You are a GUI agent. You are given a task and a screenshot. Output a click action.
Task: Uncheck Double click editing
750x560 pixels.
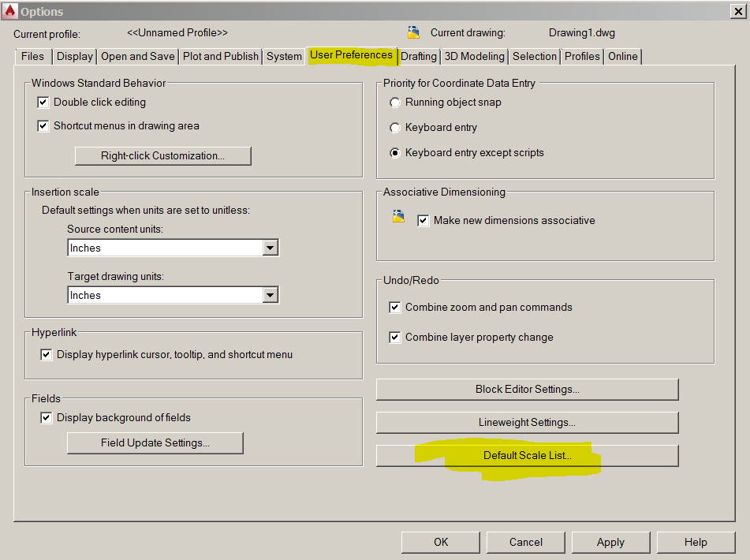tap(43, 103)
